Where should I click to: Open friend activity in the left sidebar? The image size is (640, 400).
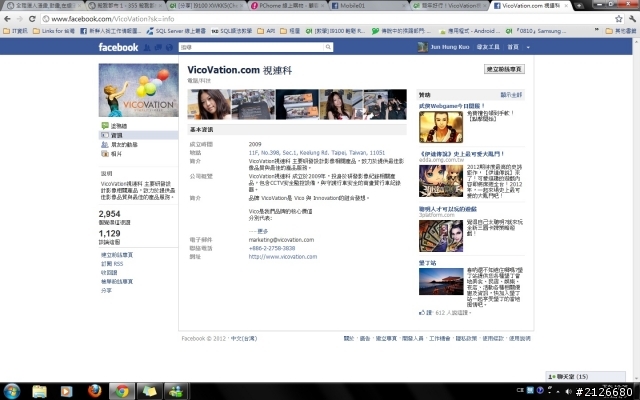(119, 144)
